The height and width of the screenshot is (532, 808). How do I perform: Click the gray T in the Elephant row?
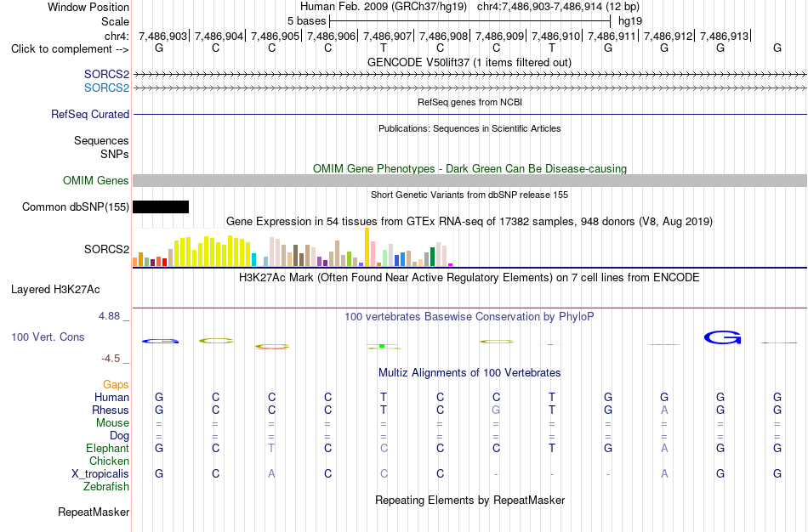pyautogui.click(x=271, y=448)
